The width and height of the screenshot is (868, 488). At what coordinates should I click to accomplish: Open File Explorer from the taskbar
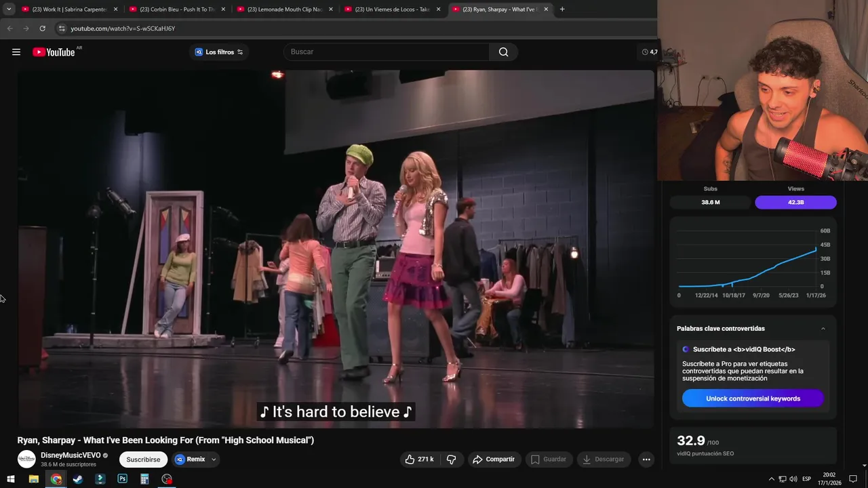tap(33, 479)
